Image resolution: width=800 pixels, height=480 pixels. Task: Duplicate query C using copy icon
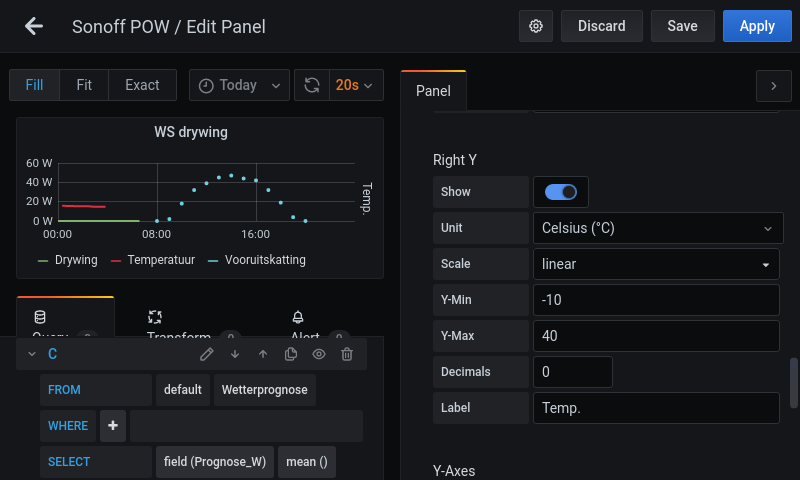tap(291, 354)
